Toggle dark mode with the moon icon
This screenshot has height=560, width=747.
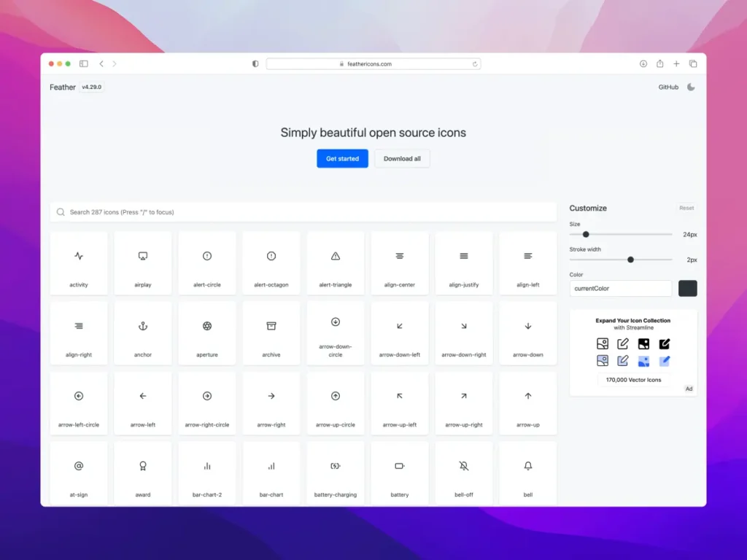pyautogui.click(x=690, y=87)
